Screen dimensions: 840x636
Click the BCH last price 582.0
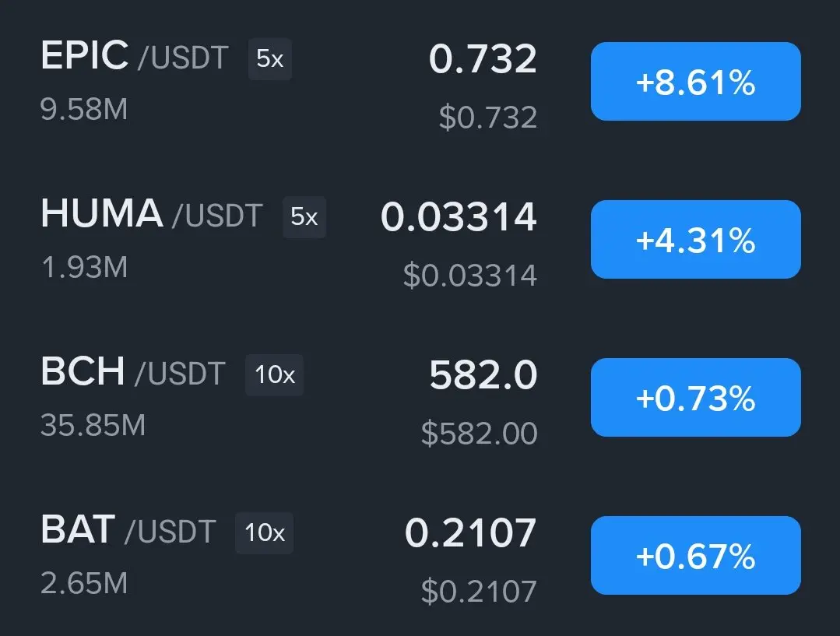[x=483, y=376]
